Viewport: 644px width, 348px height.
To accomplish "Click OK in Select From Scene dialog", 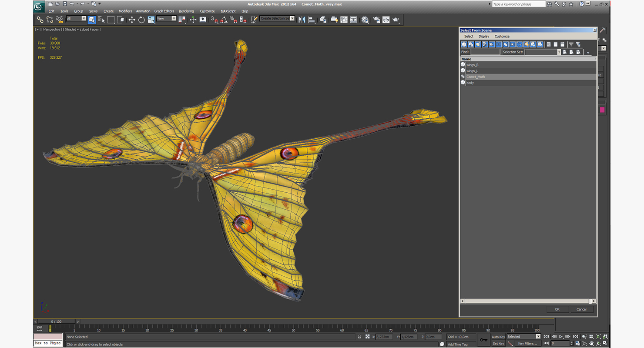I will 557,309.
